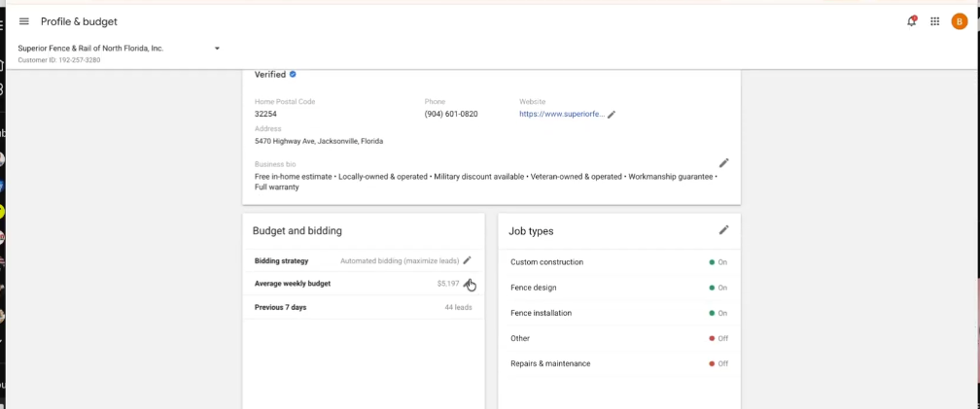The height and width of the screenshot is (409, 980).
Task: Edit the bidding strategy pencil icon
Action: coord(467,260)
